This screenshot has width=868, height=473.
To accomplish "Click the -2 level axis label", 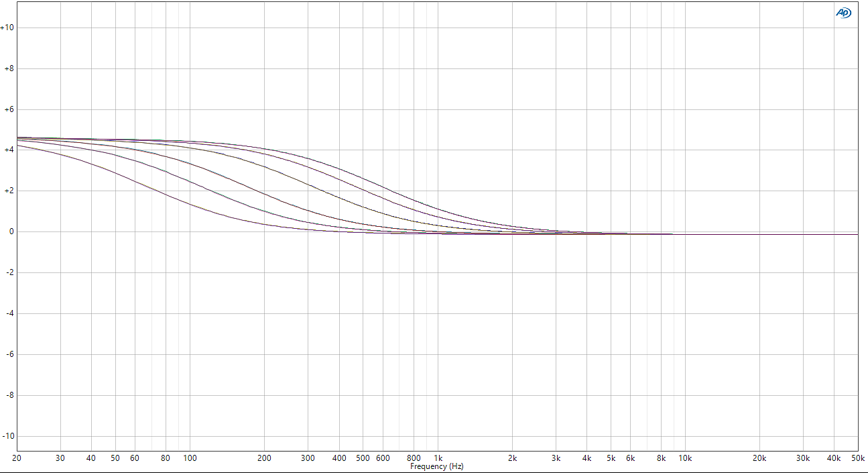I will (x=9, y=272).
